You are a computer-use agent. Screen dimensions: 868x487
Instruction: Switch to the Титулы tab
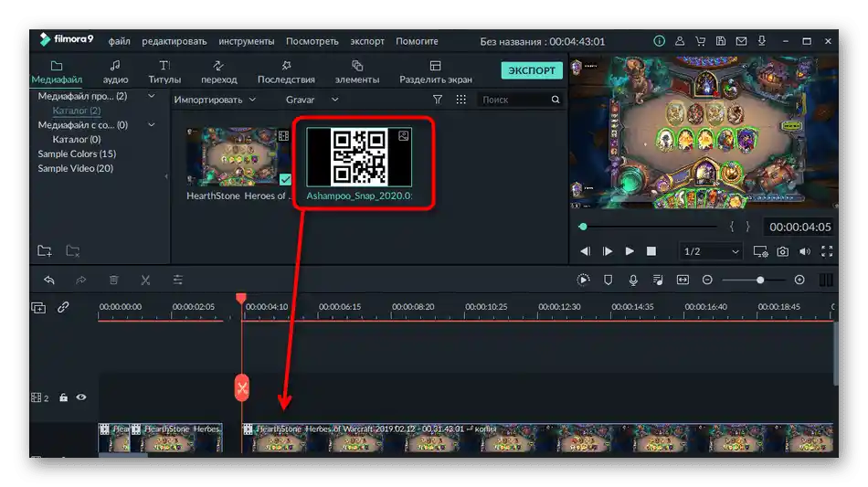(x=164, y=72)
